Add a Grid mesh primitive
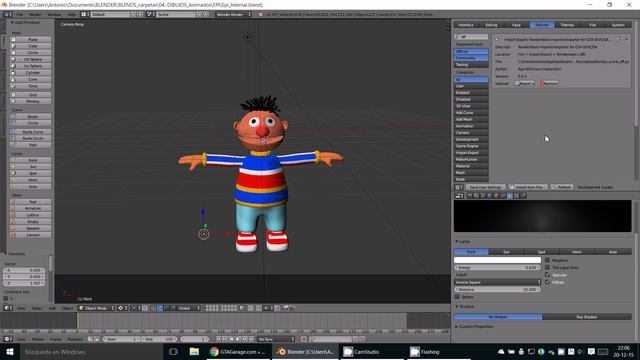Screen dimensions: 640x360 coord(31,95)
